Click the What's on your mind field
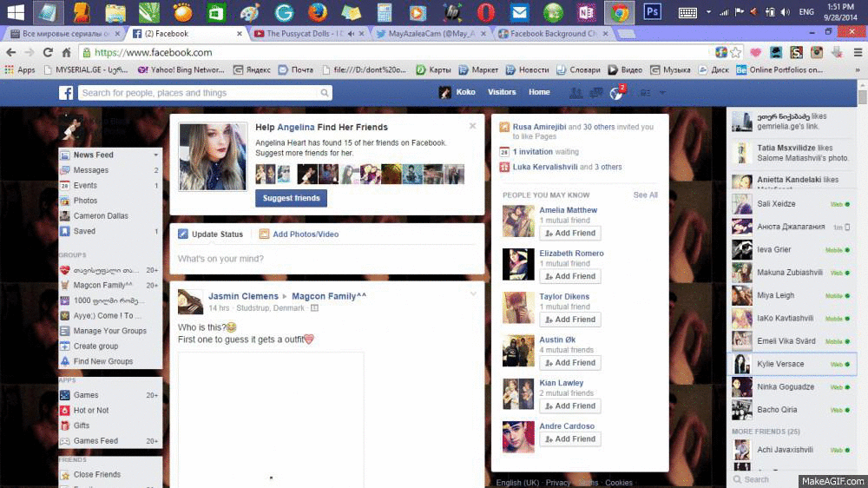Screen dimensions: 868x488 (x=325, y=259)
